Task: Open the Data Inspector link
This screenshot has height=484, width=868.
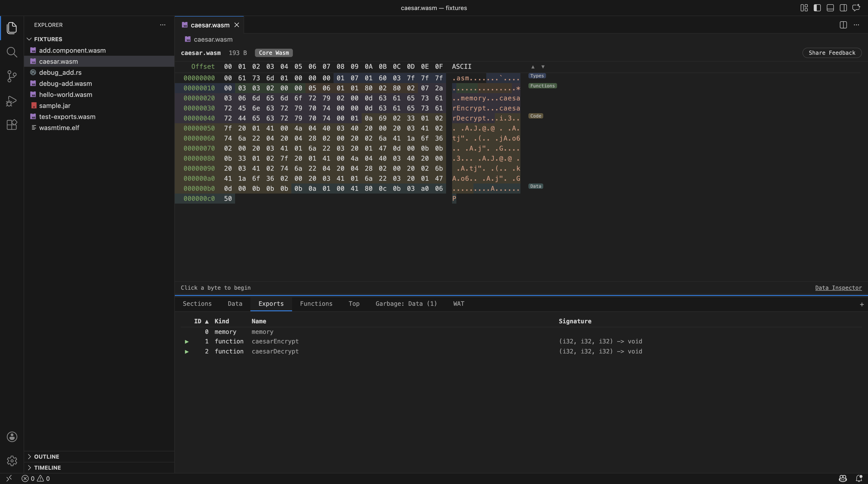Action: pyautogui.click(x=838, y=288)
